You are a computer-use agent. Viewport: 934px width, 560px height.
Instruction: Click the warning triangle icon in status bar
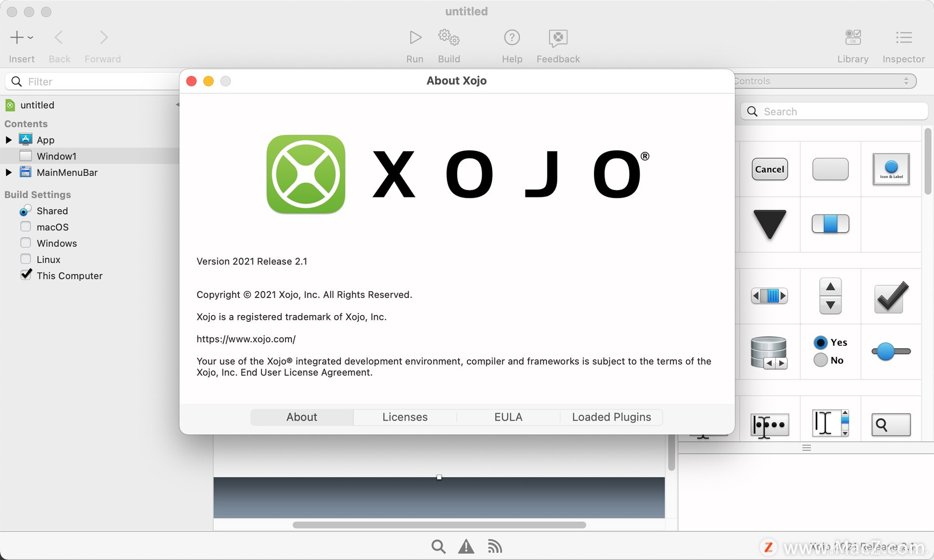[466, 547]
